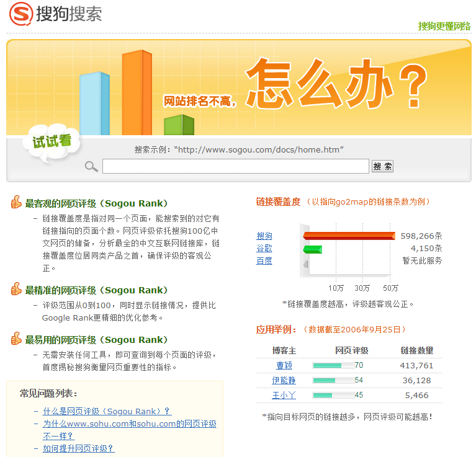Click the 链接数量 column header
Viewport: 476px width, 457px height.
pyautogui.click(x=417, y=350)
